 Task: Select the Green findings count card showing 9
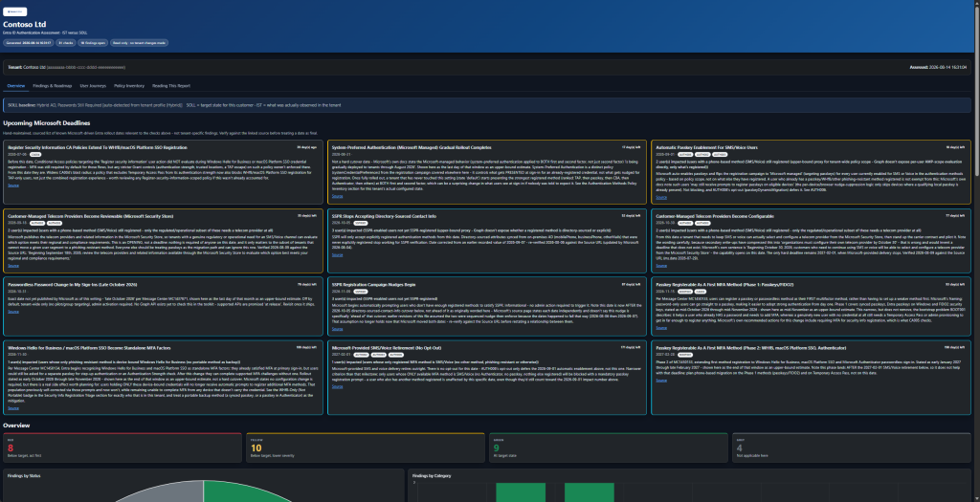[608, 447]
